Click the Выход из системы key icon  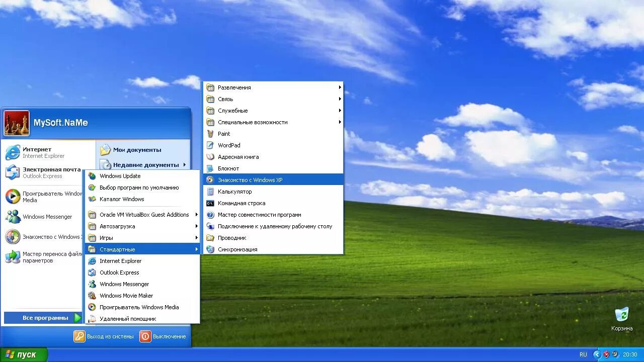click(79, 336)
